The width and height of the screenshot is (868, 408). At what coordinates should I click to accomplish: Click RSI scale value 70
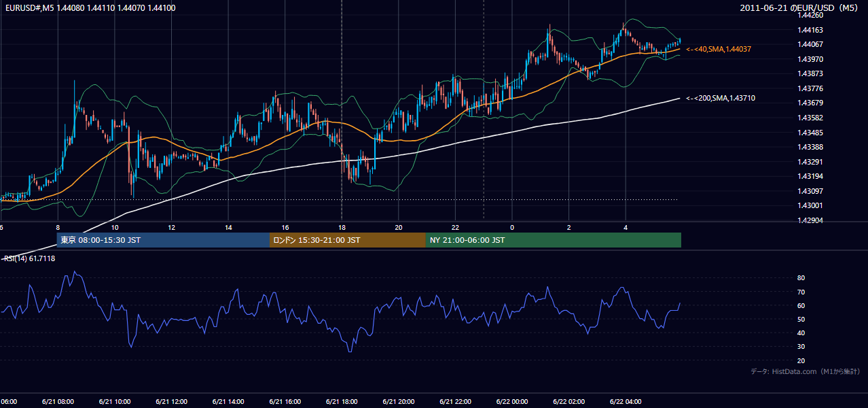click(x=801, y=292)
